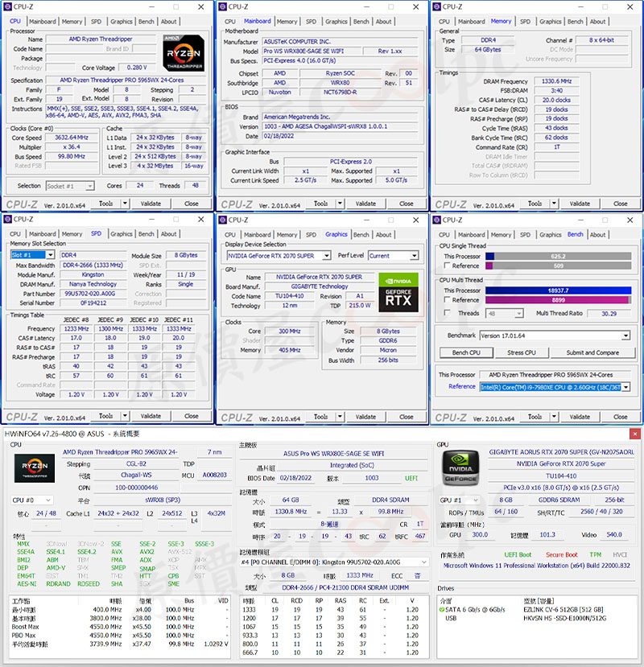Viewport: 644px width, 667px height.
Task: Open the Socket #1 Selection dropdown
Action: coord(89,186)
